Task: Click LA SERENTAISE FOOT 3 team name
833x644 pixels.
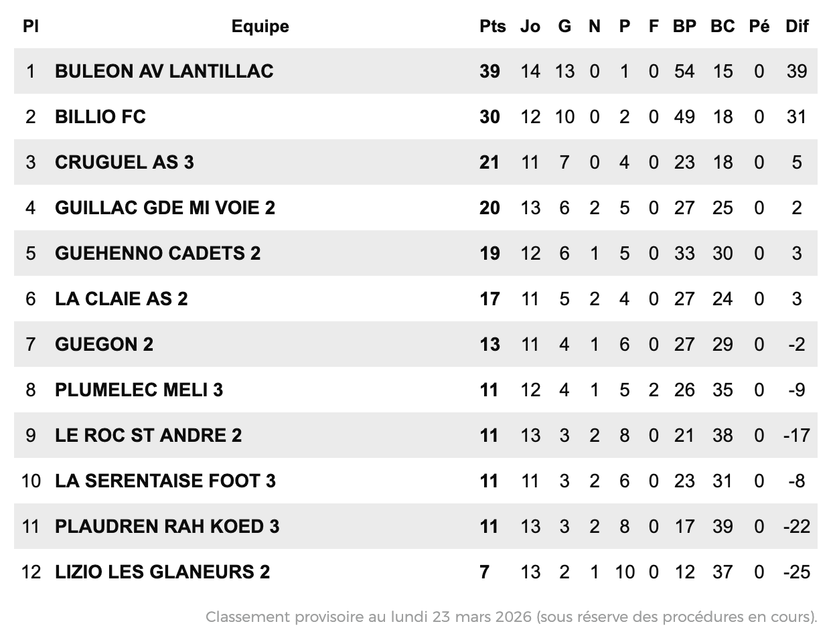Action: tap(165, 481)
